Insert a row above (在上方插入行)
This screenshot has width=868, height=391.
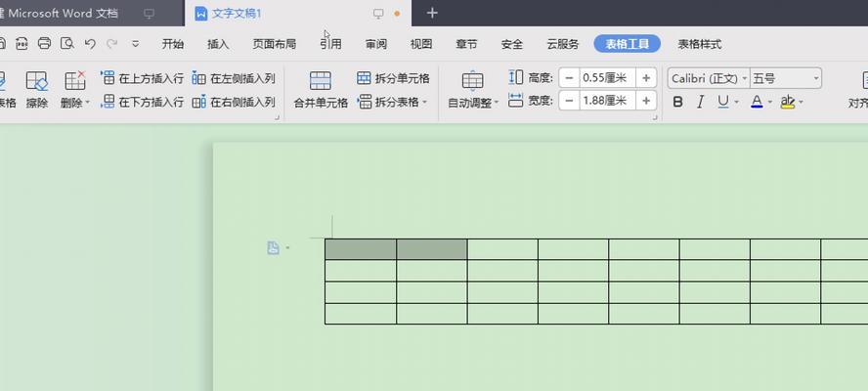(x=143, y=78)
